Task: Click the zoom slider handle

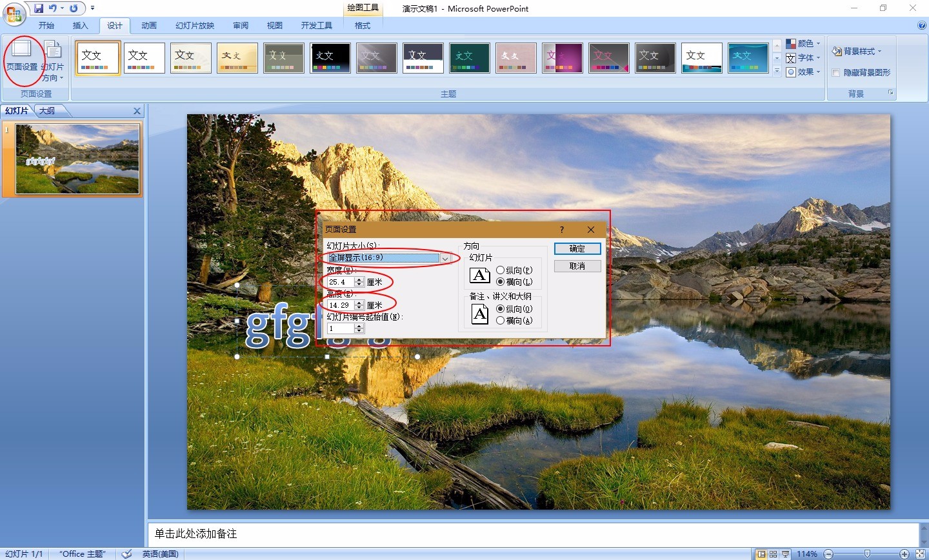Action: point(867,554)
